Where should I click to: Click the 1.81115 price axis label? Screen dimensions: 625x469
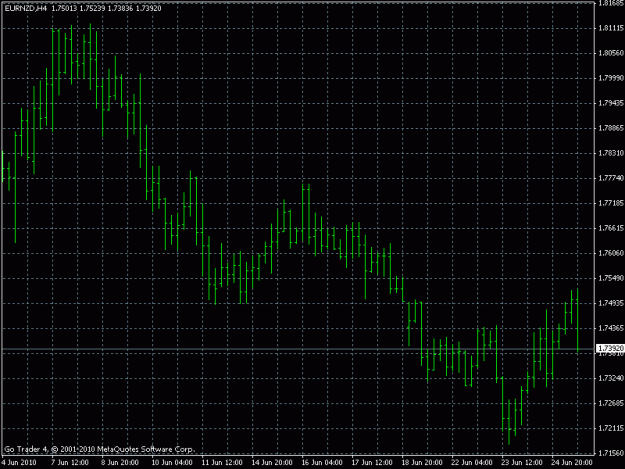pyautogui.click(x=611, y=28)
